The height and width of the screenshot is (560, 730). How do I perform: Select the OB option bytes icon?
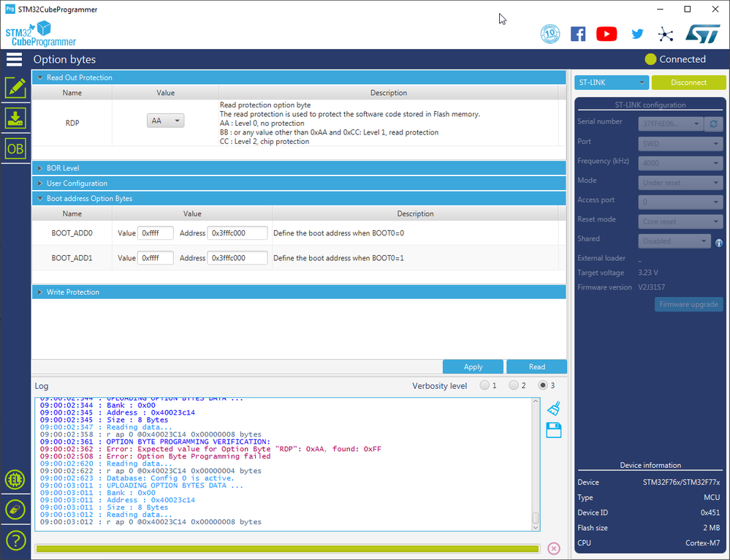(x=15, y=148)
